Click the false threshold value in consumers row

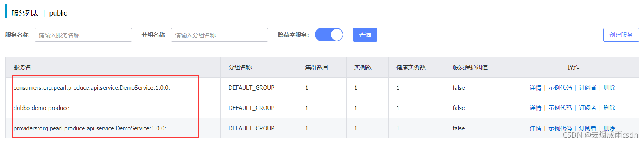(459, 88)
